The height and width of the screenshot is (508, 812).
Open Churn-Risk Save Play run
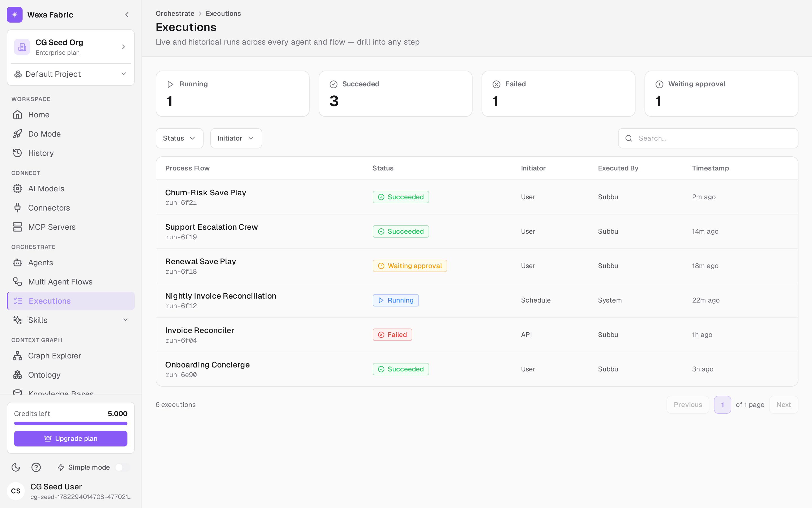(x=477, y=197)
